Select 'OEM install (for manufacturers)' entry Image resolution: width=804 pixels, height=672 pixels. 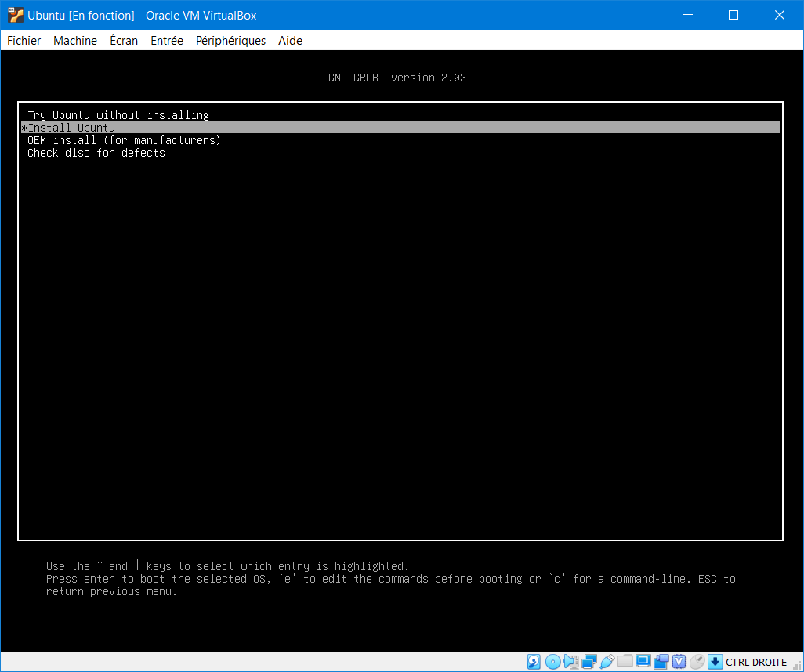pos(400,140)
